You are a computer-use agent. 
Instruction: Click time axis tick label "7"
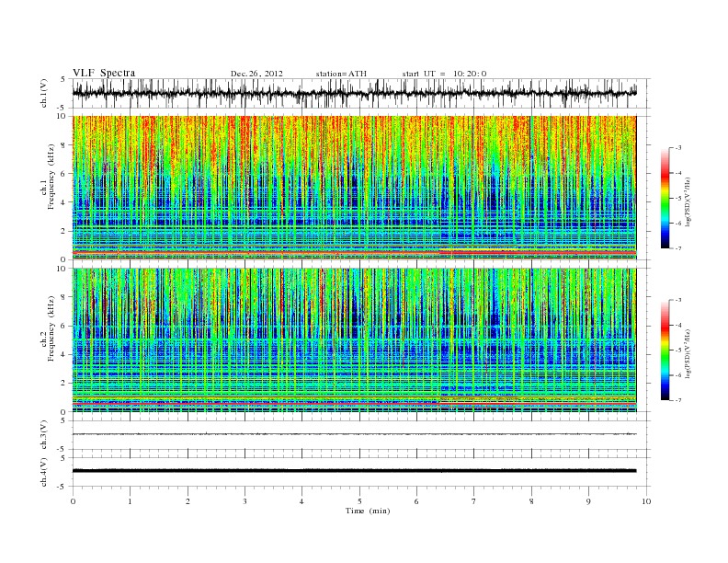(474, 501)
